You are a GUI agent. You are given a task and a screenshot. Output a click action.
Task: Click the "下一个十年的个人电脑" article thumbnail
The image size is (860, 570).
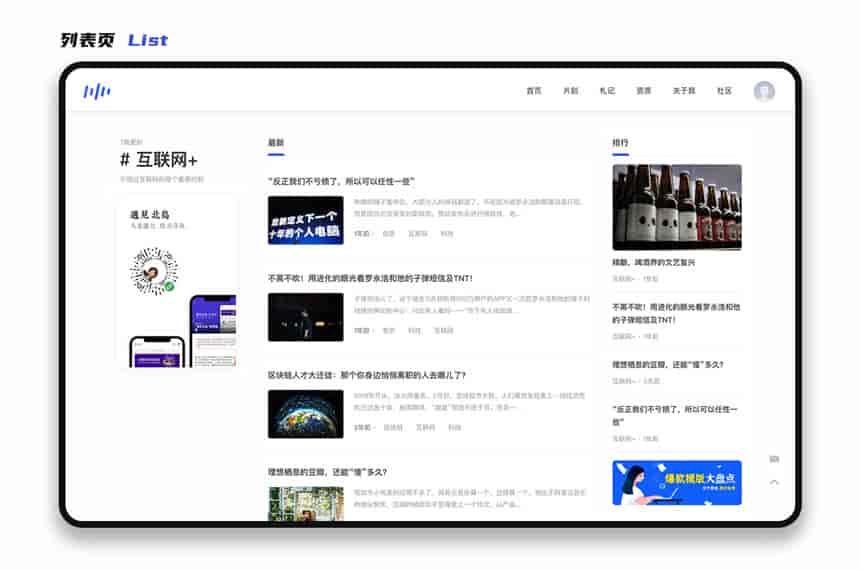(305, 220)
